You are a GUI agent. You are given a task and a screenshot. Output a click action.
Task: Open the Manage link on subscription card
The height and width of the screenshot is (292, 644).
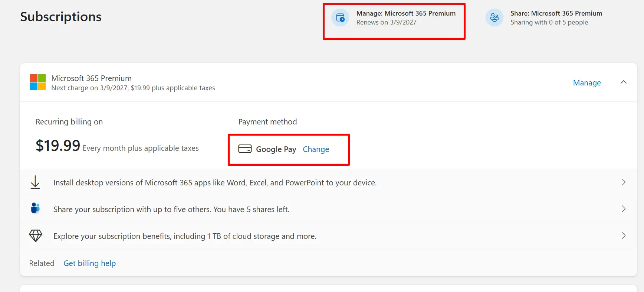click(587, 82)
